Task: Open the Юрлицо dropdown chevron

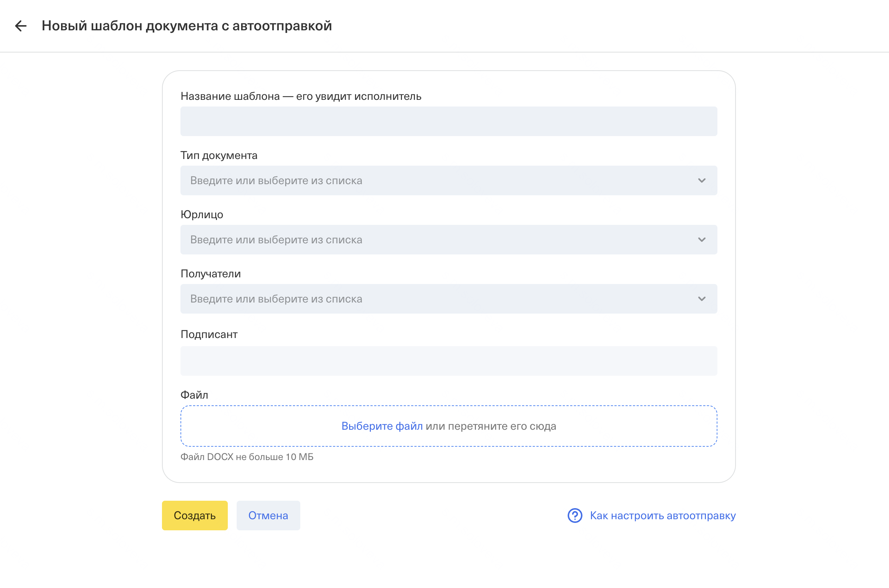Action: (x=702, y=240)
